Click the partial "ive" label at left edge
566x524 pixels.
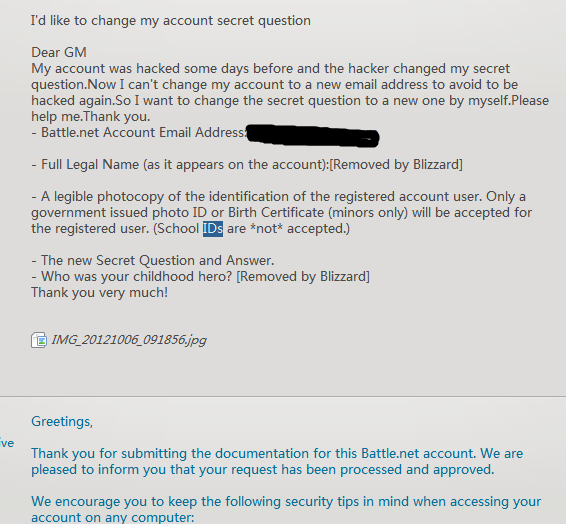click(7, 443)
